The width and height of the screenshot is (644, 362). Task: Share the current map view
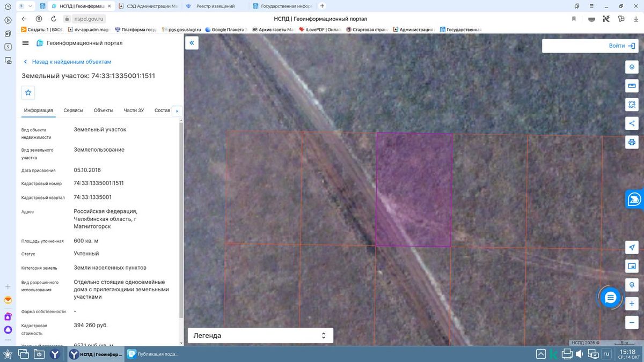[632, 123]
